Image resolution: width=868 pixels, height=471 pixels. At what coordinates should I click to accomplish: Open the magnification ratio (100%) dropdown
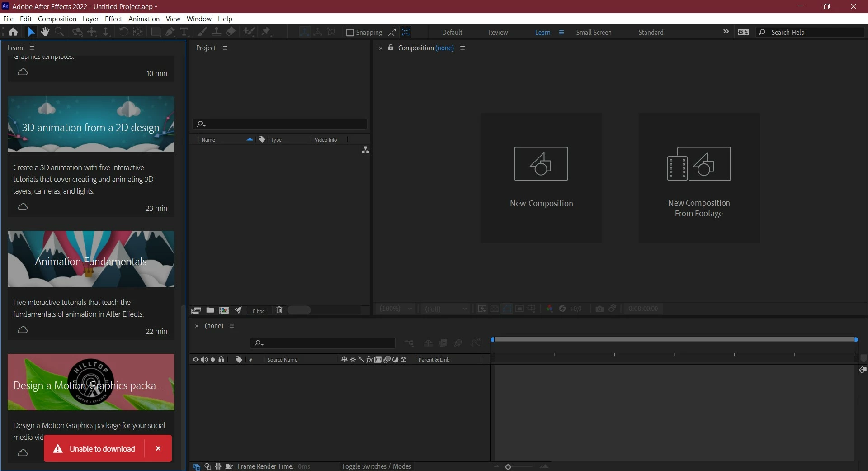click(396, 309)
